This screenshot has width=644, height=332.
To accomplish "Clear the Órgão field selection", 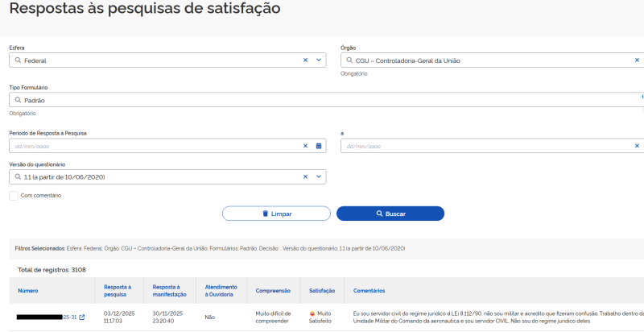I will [637, 60].
